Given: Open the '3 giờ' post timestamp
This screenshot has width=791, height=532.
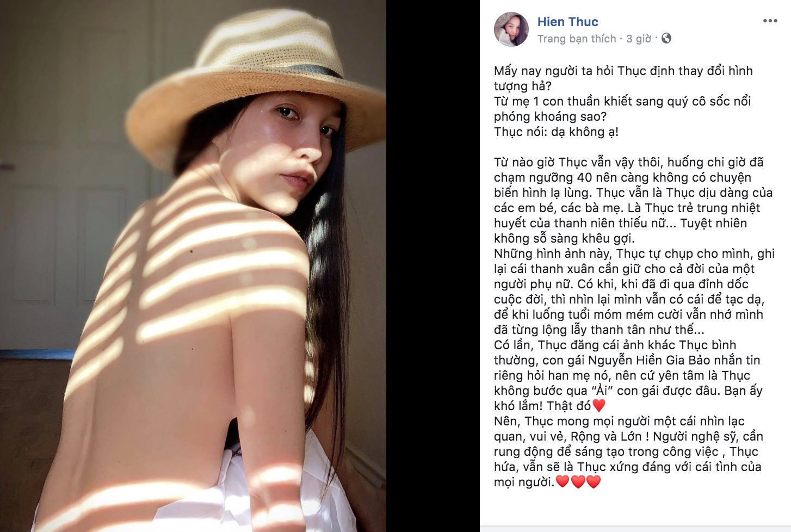Looking at the screenshot, I should (638, 39).
